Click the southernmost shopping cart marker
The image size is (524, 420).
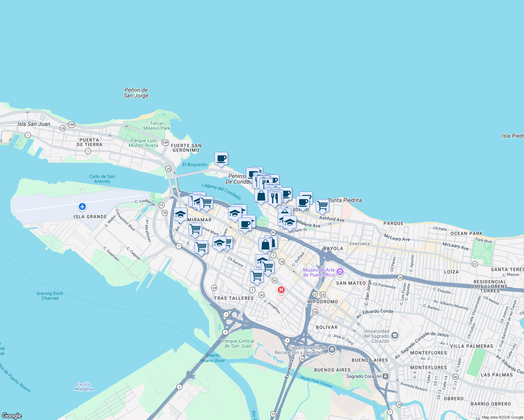pyautogui.click(x=257, y=277)
